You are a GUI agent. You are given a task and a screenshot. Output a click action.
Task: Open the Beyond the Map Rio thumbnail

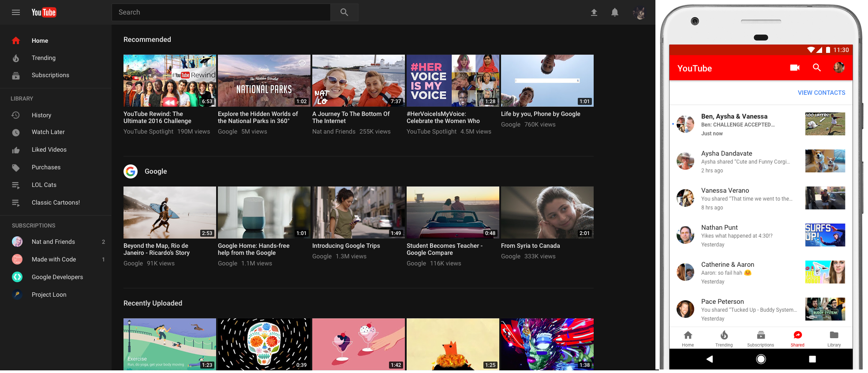tap(170, 213)
